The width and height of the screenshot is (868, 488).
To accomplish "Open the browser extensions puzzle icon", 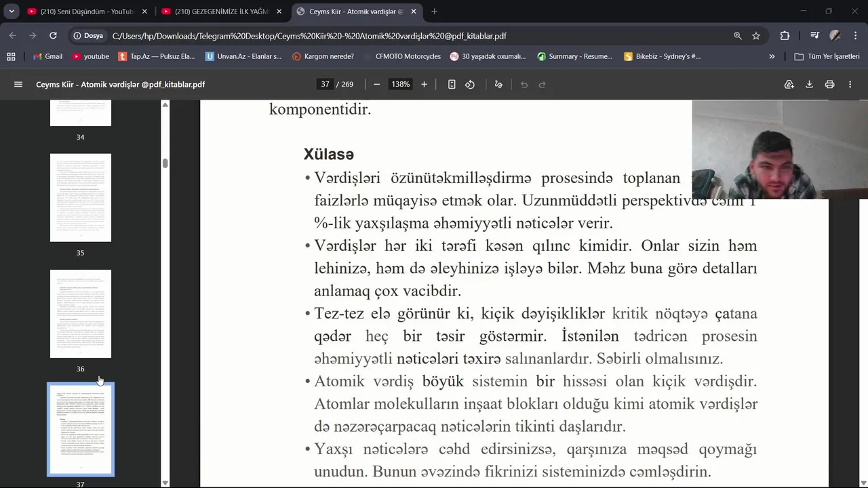I will 785,36.
